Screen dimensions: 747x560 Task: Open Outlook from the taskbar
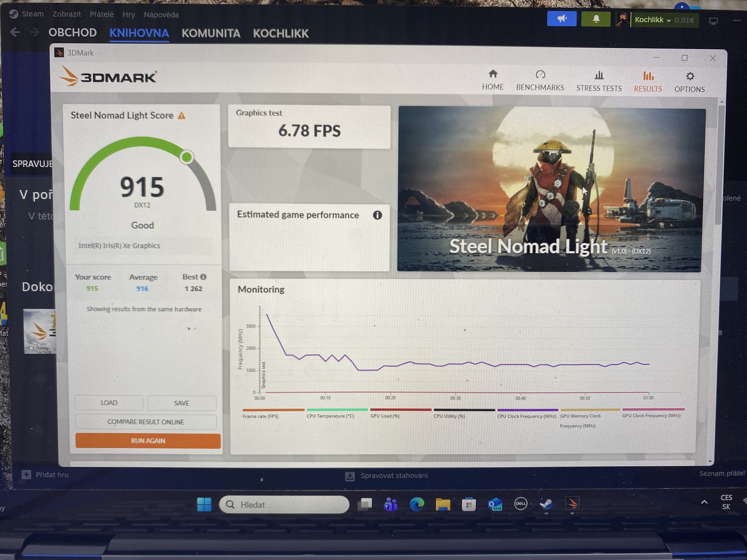click(495, 504)
